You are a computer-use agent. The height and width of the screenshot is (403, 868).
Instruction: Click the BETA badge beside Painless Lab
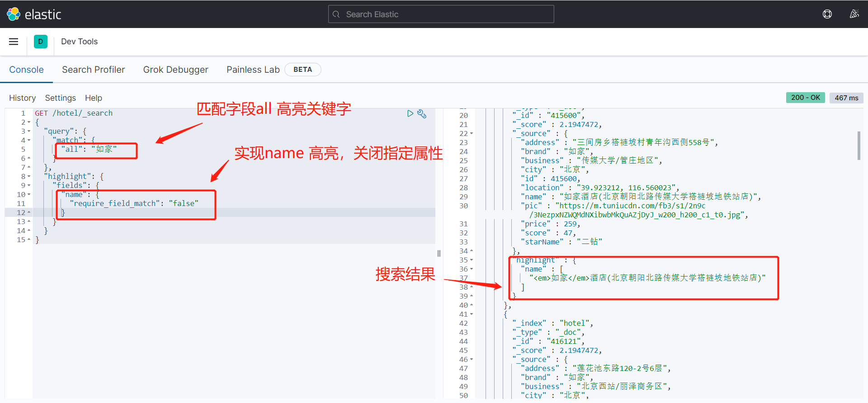click(302, 70)
